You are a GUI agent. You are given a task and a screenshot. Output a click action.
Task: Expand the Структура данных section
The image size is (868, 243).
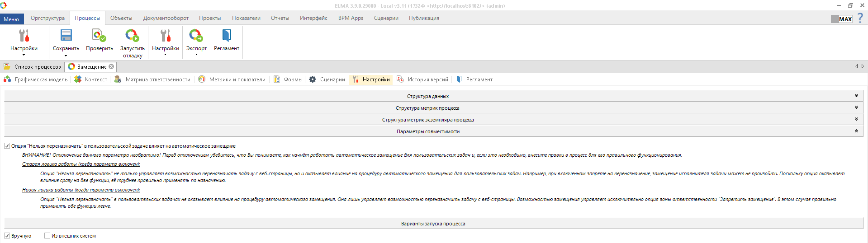tap(856, 96)
